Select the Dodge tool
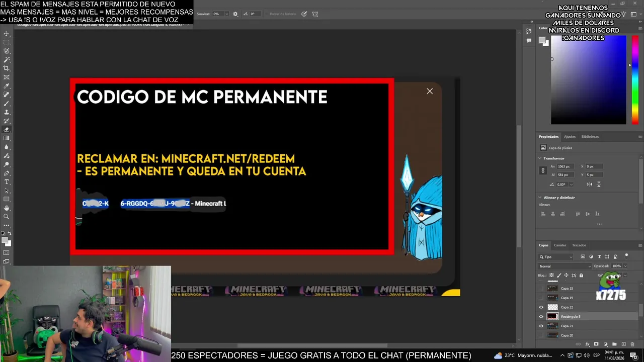Image resolution: width=644 pixels, height=362 pixels. [7, 164]
